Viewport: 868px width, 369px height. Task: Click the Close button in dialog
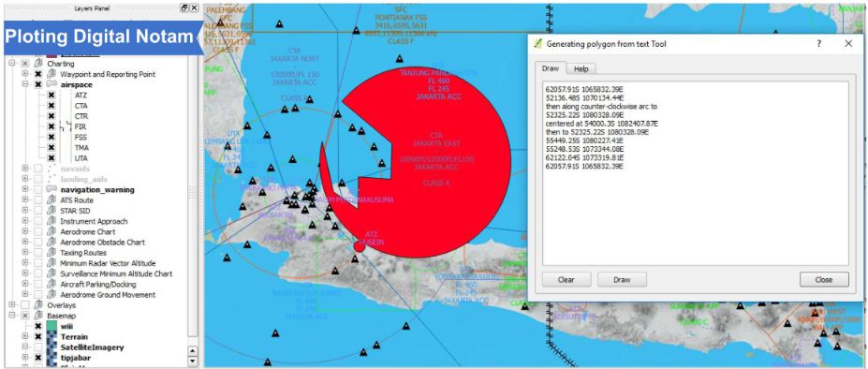(x=824, y=280)
